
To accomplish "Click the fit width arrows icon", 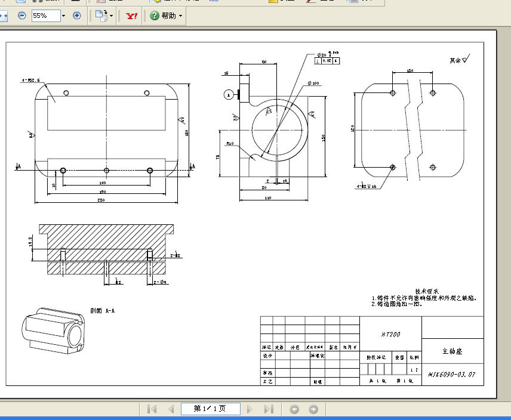I will [3, 16].
